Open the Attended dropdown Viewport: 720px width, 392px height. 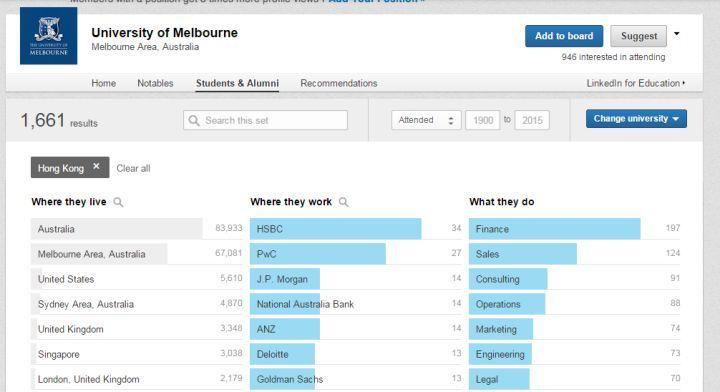pos(426,120)
